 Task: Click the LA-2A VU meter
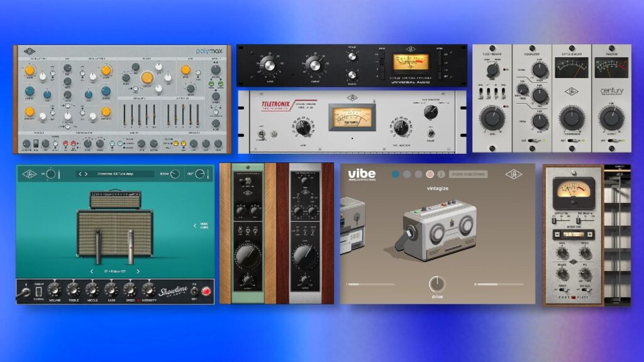pos(352,118)
